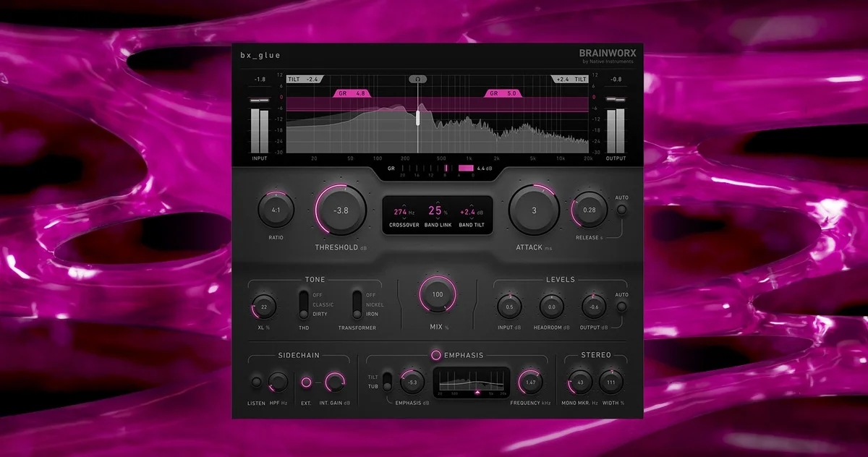This screenshot has width=868, height=457.
Task: Click the EXT. sidechain button icon
Action: [306, 380]
